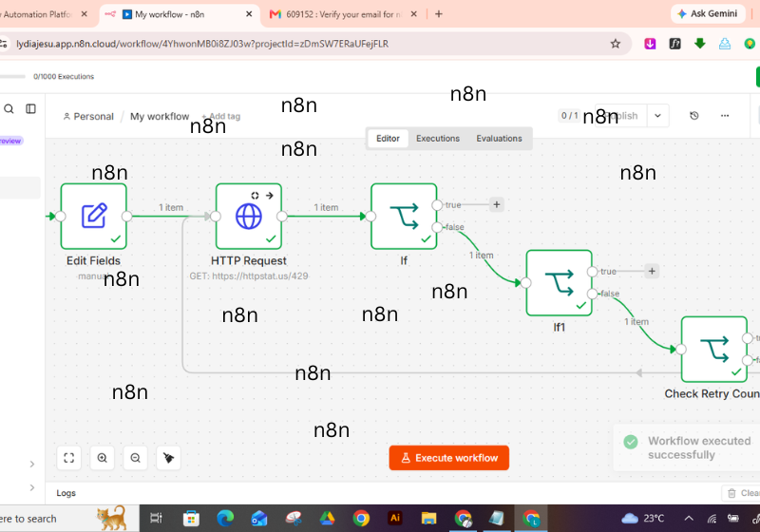
Task: Open the green arrow download extension
Action: 700,44
